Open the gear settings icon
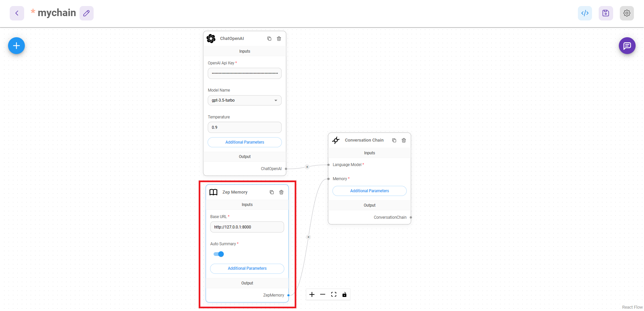 (x=627, y=13)
